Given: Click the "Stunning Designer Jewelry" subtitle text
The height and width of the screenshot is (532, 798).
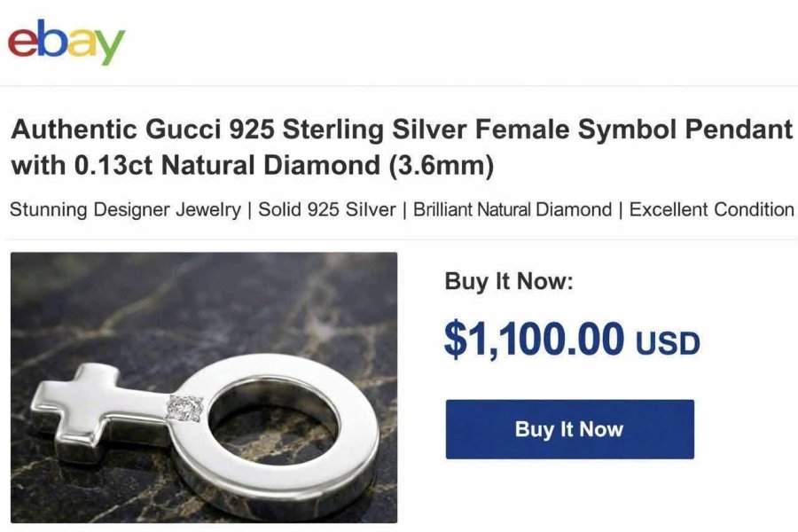Looking at the screenshot, I should [125, 209].
